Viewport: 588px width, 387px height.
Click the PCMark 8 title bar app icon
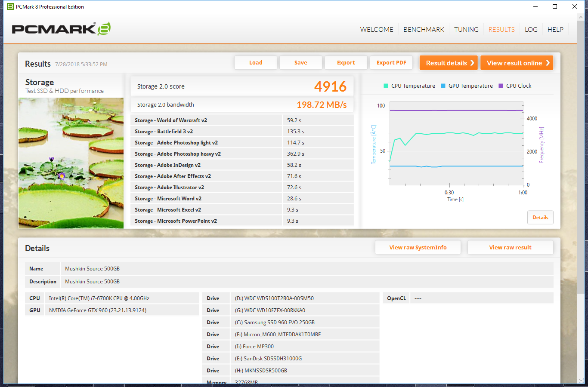click(10, 6)
